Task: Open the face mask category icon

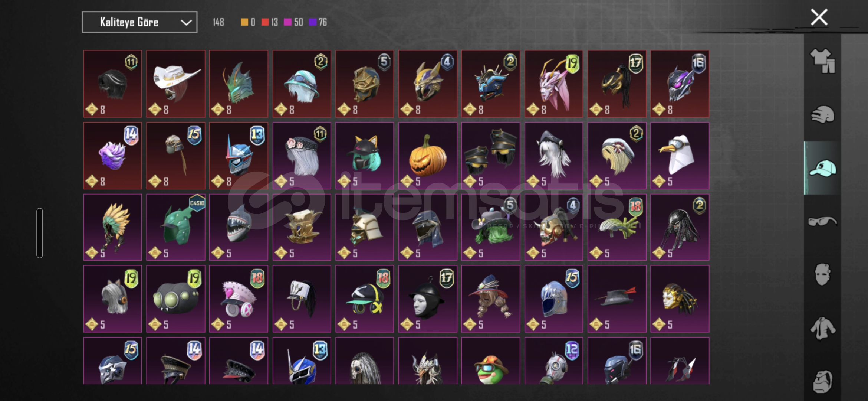Action: coord(822,275)
